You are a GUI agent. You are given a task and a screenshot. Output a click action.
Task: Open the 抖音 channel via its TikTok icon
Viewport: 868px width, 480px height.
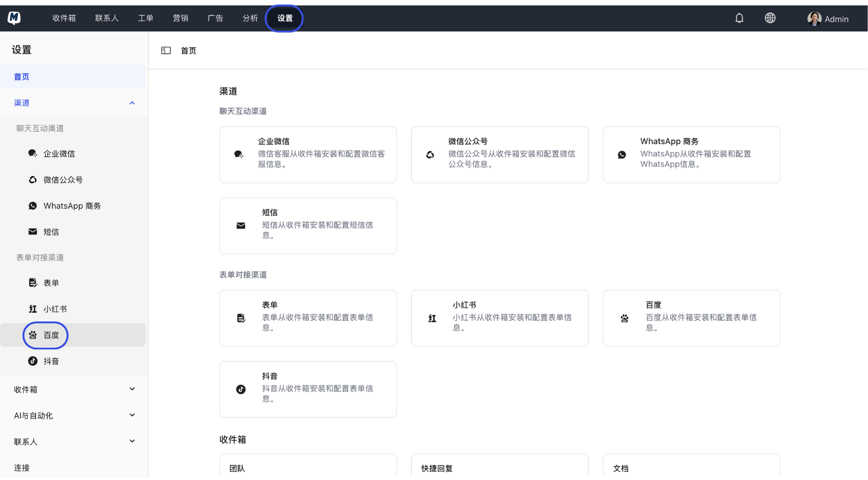coord(32,361)
